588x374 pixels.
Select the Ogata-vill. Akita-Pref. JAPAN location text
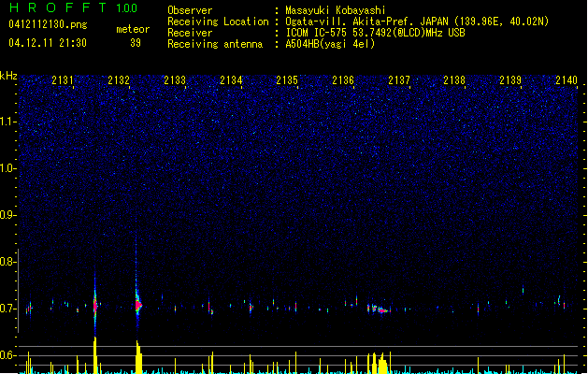pyautogui.click(x=417, y=22)
